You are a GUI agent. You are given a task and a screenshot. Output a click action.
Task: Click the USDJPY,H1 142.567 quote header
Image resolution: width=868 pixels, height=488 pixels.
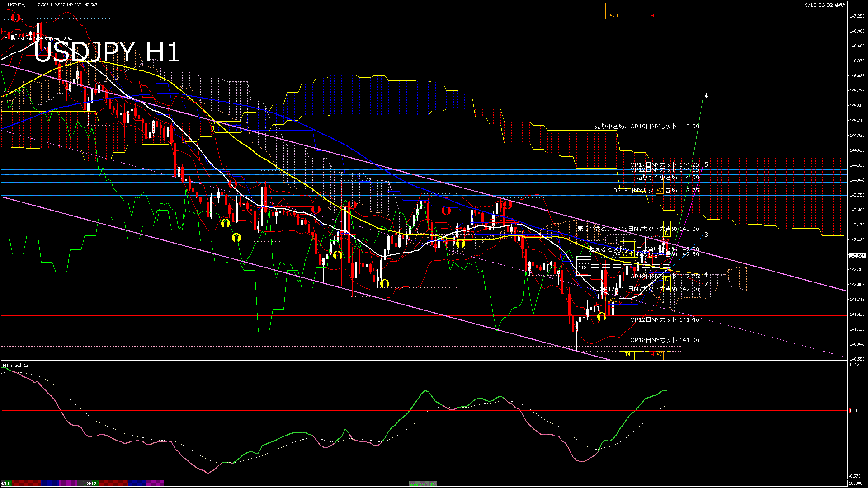pos(52,5)
